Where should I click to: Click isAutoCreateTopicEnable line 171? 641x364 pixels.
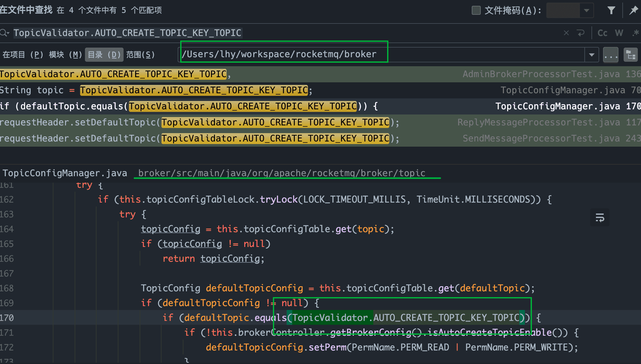[x=382, y=332]
